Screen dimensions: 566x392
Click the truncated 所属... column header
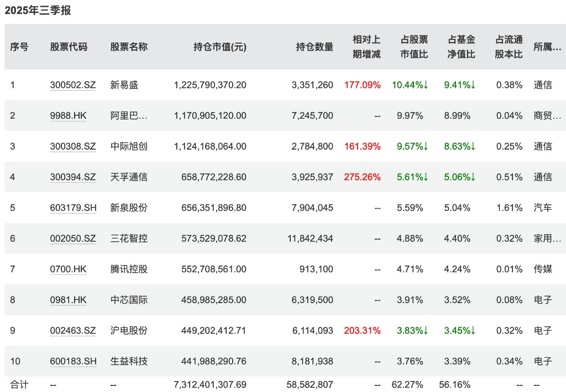[x=547, y=47]
